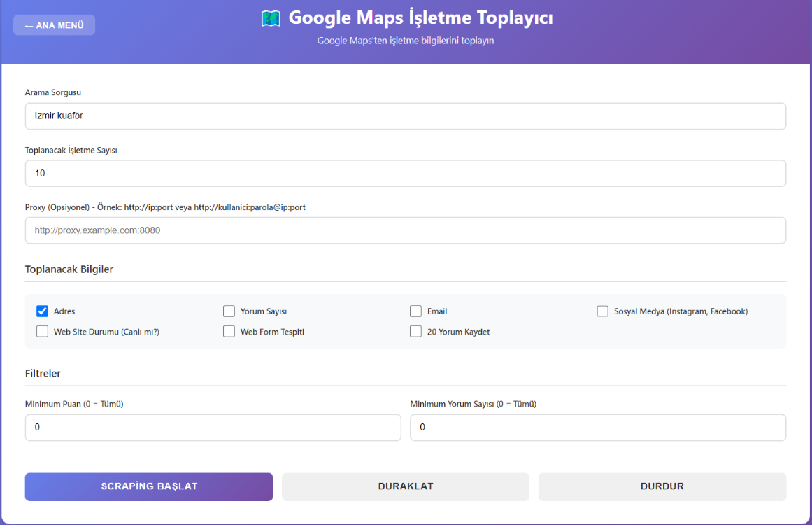The width and height of the screenshot is (812, 525).
Task: Tick the Email checkbox
Action: pos(416,311)
